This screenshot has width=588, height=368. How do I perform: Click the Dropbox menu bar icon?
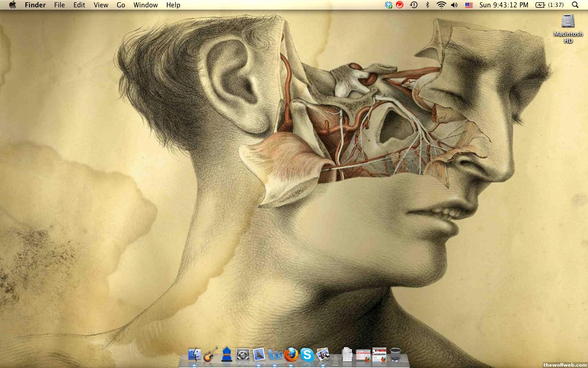point(389,5)
